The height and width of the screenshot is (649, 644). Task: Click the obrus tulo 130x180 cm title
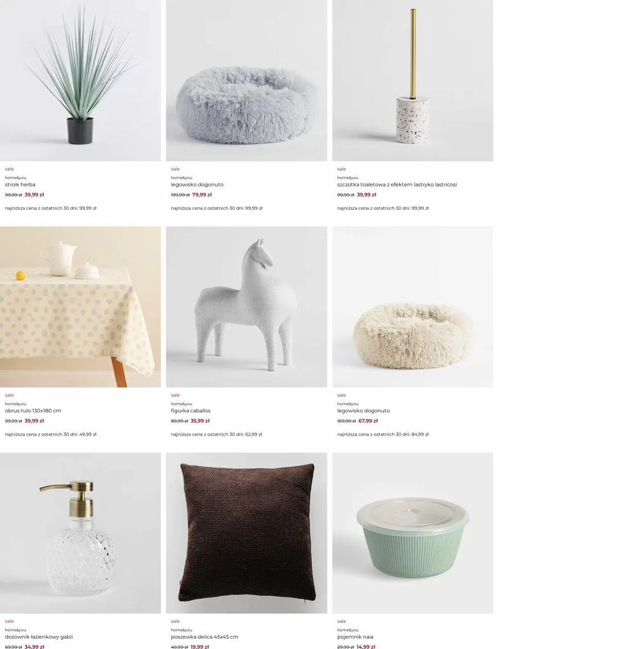tap(33, 411)
